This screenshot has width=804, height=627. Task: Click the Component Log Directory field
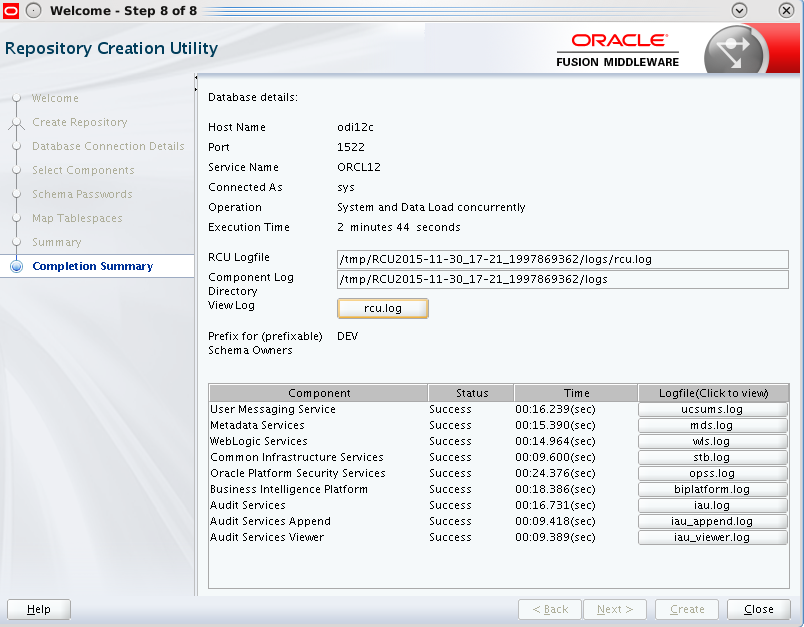562,279
